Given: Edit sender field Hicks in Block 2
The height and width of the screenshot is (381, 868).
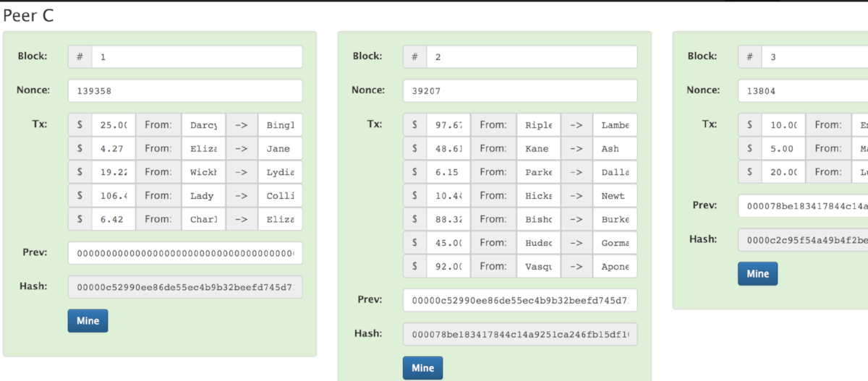Looking at the screenshot, I should tap(538, 195).
